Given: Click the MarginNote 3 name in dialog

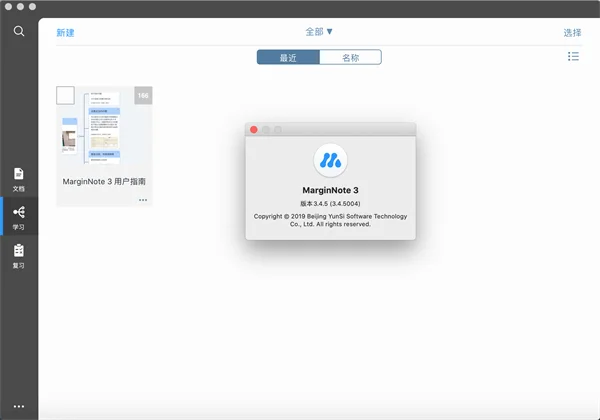Looking at the screenshot, I should click(330, 190).
